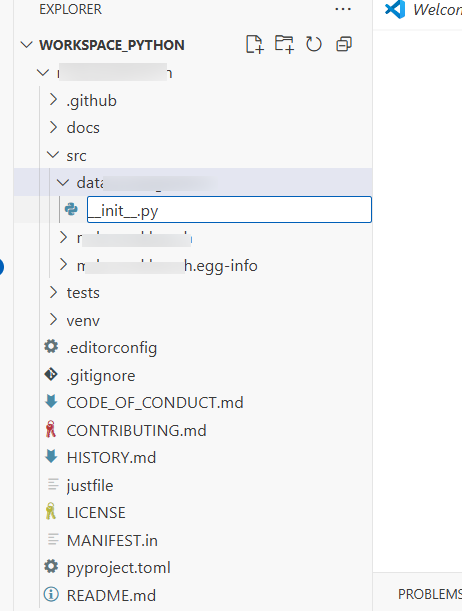Viewport: 462px width, 611px height.
Task: Click the gear icon of pyproject.toml
Action: point(51,566)
